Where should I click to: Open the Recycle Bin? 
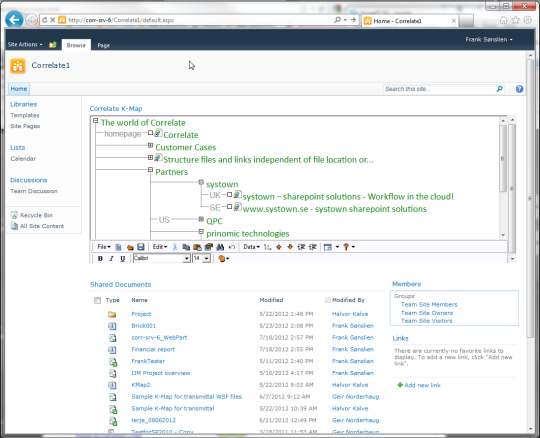coord(36,215)
